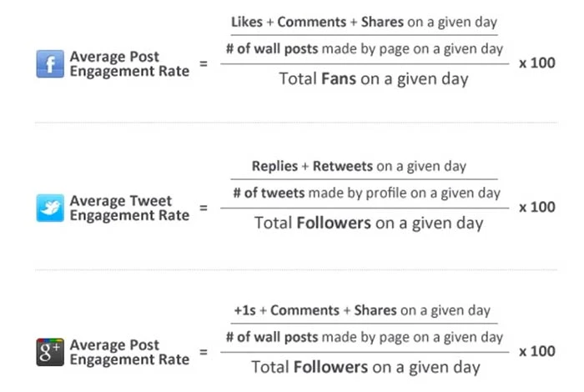Click the x 100 multiplier in Facebook formula
584x392 pixels.
537,63
